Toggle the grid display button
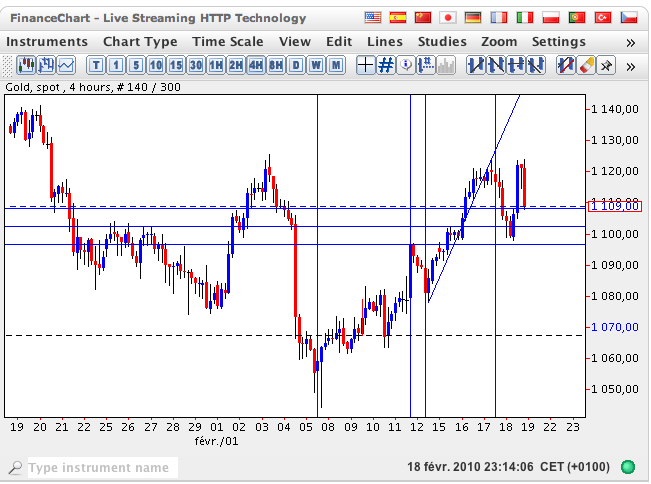The height and width of the screenshot is (484, 651). (385, 65)
